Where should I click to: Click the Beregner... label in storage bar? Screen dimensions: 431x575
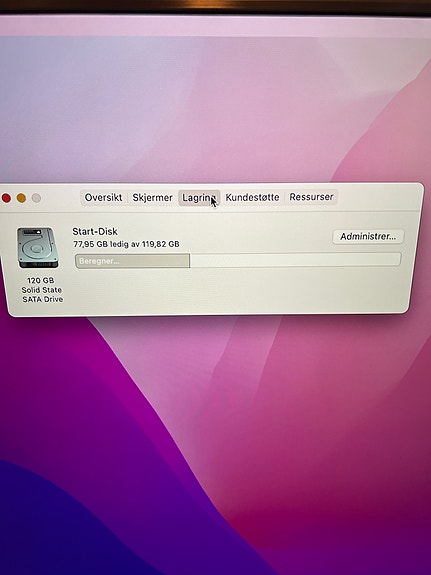click(99, 261)
